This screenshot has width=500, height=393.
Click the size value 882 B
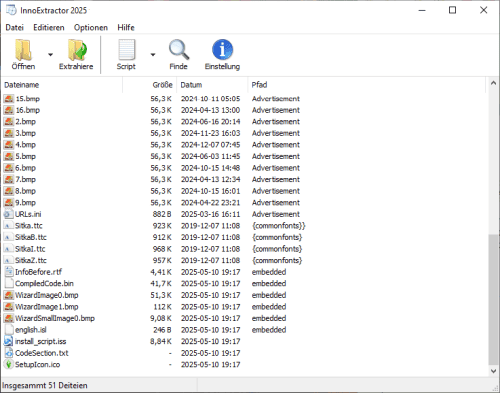pos(162,214)
